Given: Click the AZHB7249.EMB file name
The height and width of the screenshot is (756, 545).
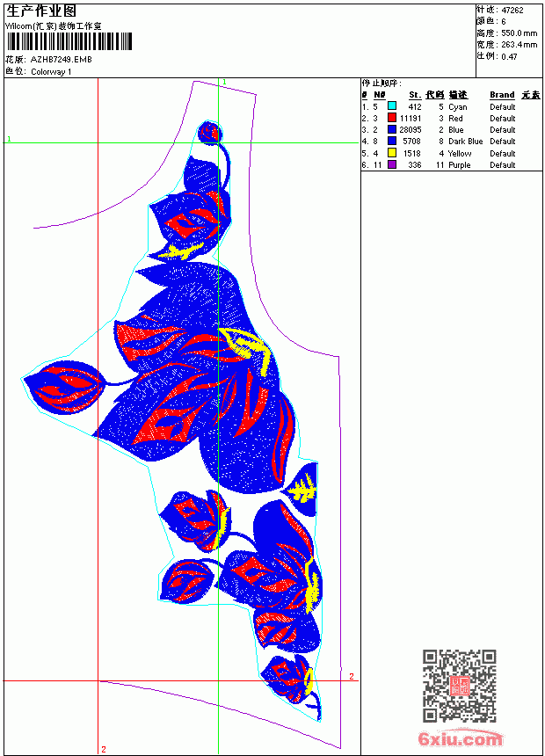Looking at the screenshot, I should [x=62, y=59].
